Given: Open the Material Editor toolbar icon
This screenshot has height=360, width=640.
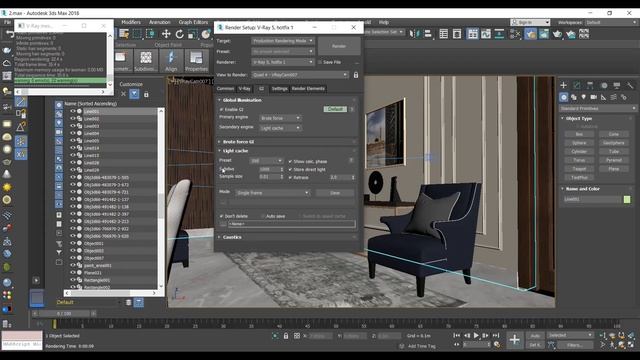Looking at the screenshot, I should pos(516,34).
